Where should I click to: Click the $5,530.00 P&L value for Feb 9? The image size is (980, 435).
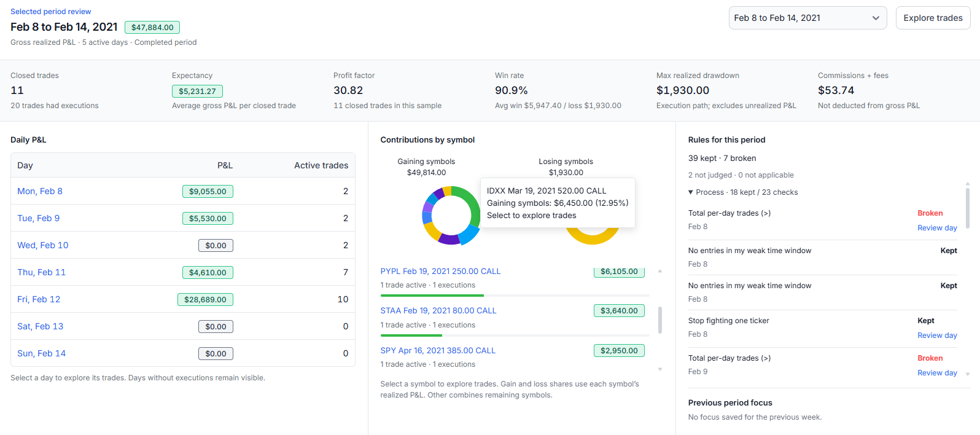pos(208,218)
